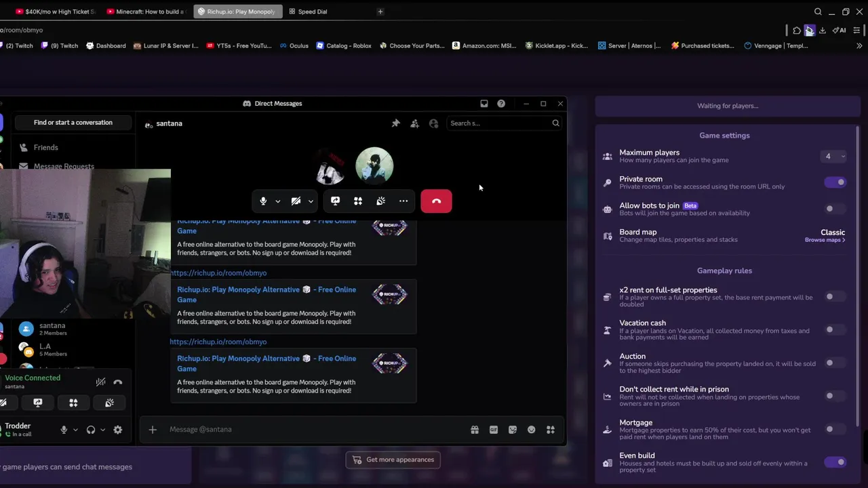Expand headphone output options arrow
This screenshot has height=488, width=868.
(102, 430)
